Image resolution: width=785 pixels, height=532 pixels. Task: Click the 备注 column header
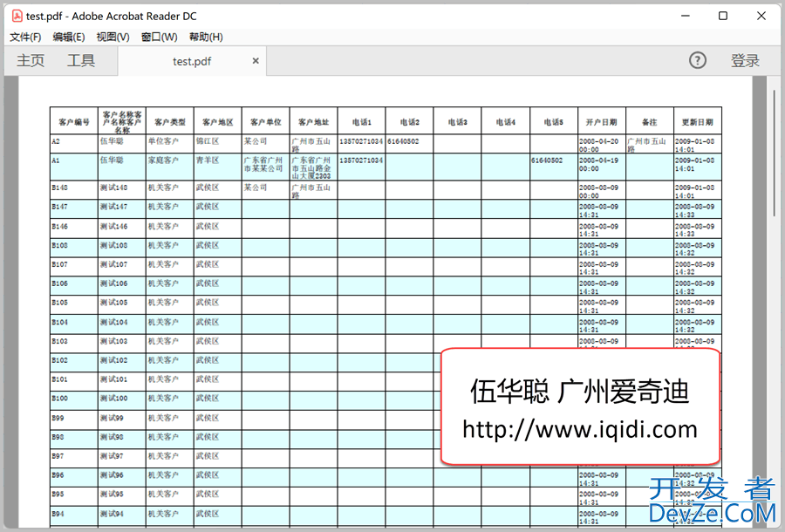point(650,121)
